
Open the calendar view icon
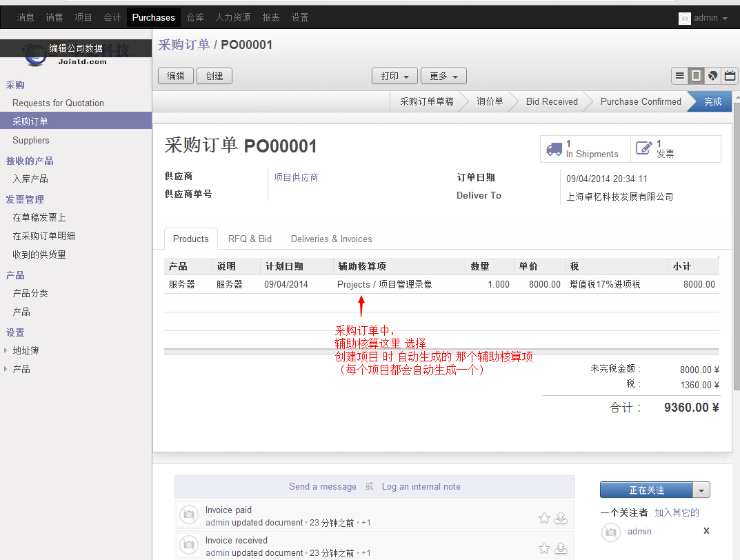pos(730,76)
